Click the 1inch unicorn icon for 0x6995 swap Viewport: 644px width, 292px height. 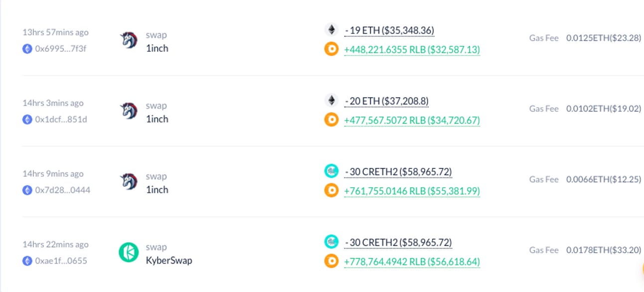point(129,40)
